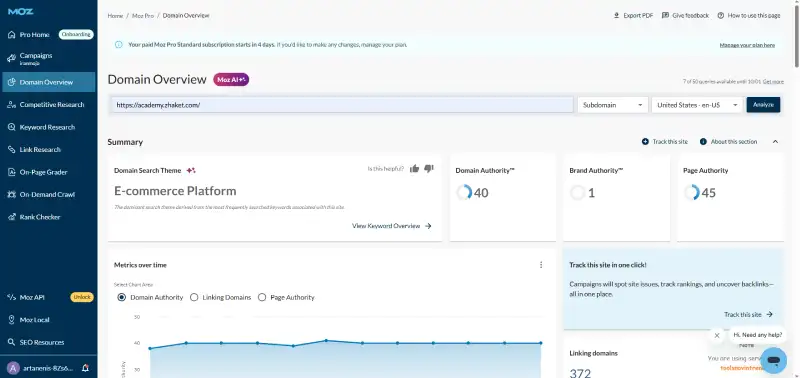The width and height of the screenshot is (800, 378).
Task: Open the United States - en-US dropdown
Action: point(697,105)
